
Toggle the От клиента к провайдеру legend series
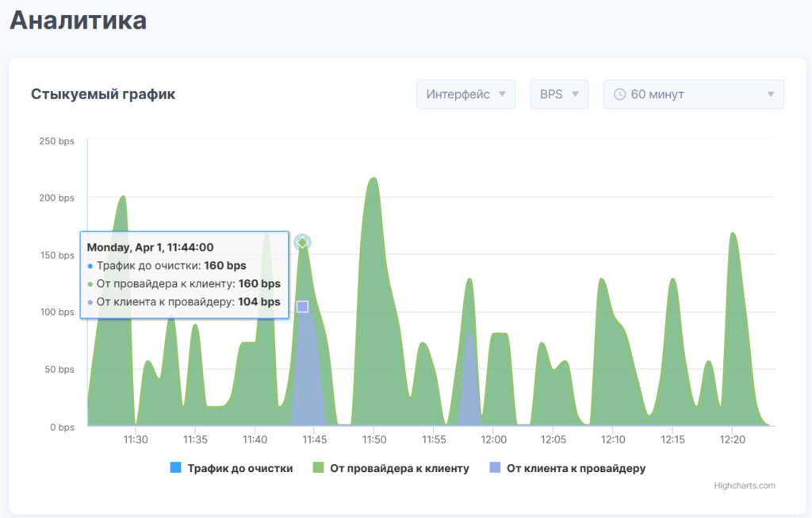coord(568,468)
